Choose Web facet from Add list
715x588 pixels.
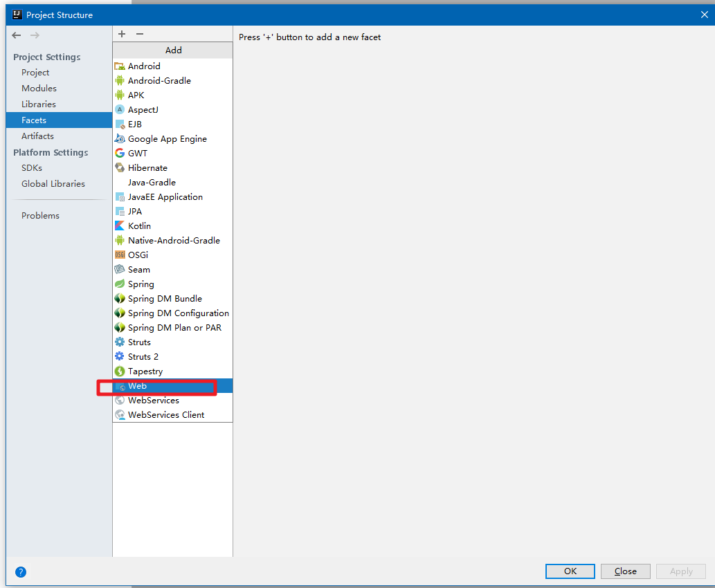coord(173,385)
